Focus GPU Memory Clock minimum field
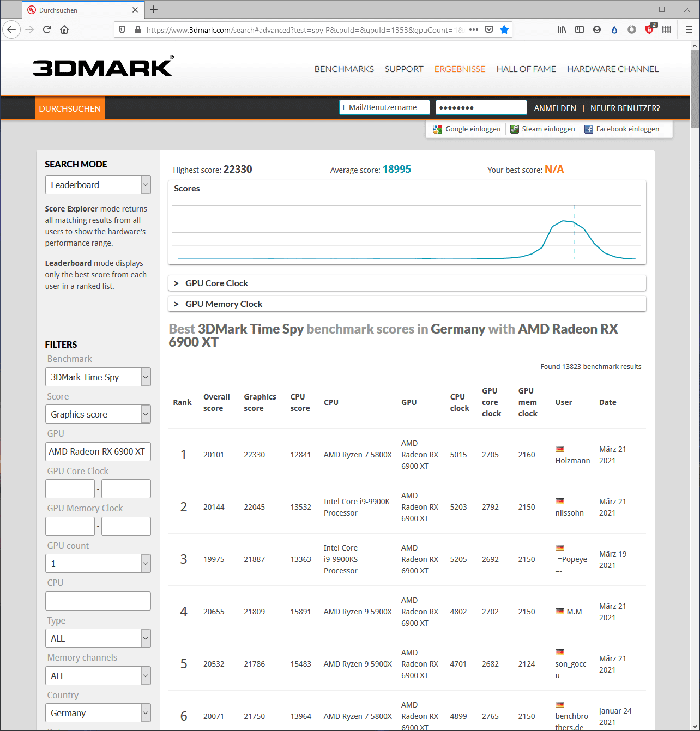Viewport: 700px width, 731px height. point(70,527)
